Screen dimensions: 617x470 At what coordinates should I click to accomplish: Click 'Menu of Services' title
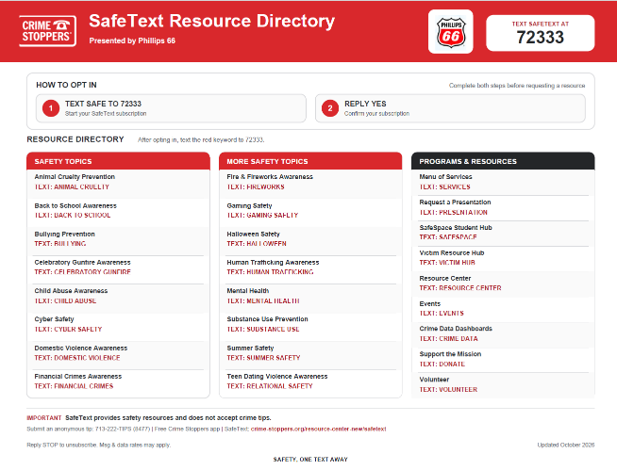(445, 177)
